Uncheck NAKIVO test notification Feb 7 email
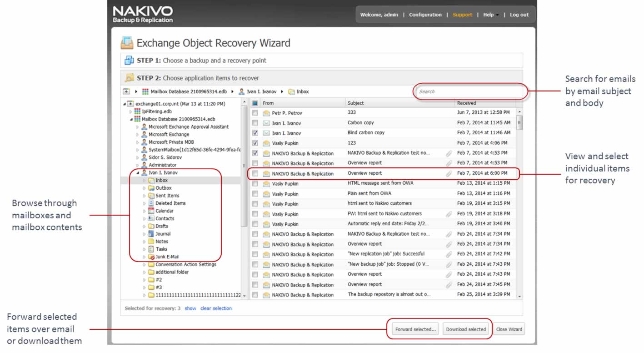 [255, 153]
